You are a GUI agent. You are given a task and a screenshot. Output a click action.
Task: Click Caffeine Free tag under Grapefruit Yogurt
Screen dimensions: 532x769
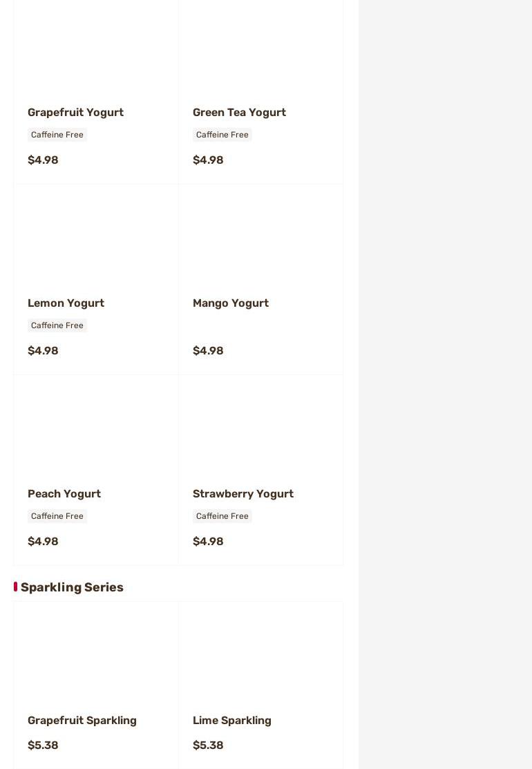click(x=57, y=135)
